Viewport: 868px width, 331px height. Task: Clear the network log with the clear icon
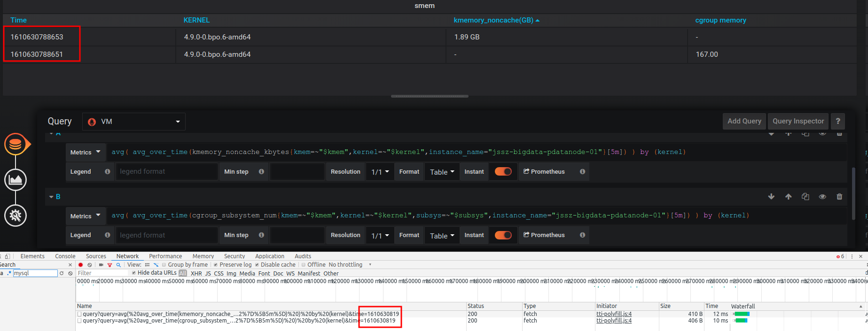tap(90, 265)
